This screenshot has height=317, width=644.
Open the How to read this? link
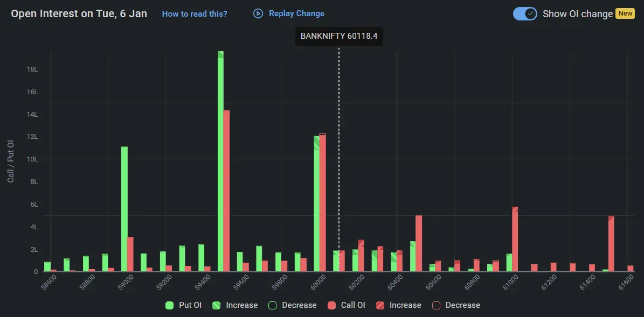coord(195,13)
